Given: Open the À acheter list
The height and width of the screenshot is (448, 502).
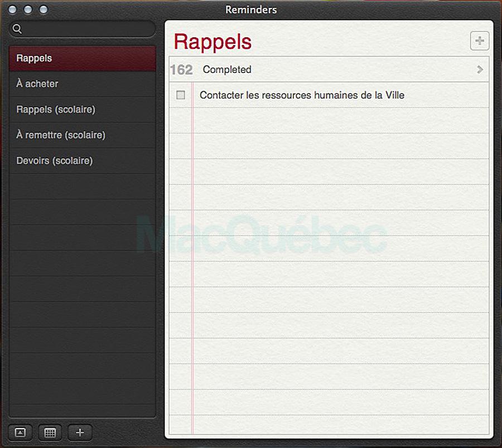Looking at the screenshot, I should pos(37,84).
